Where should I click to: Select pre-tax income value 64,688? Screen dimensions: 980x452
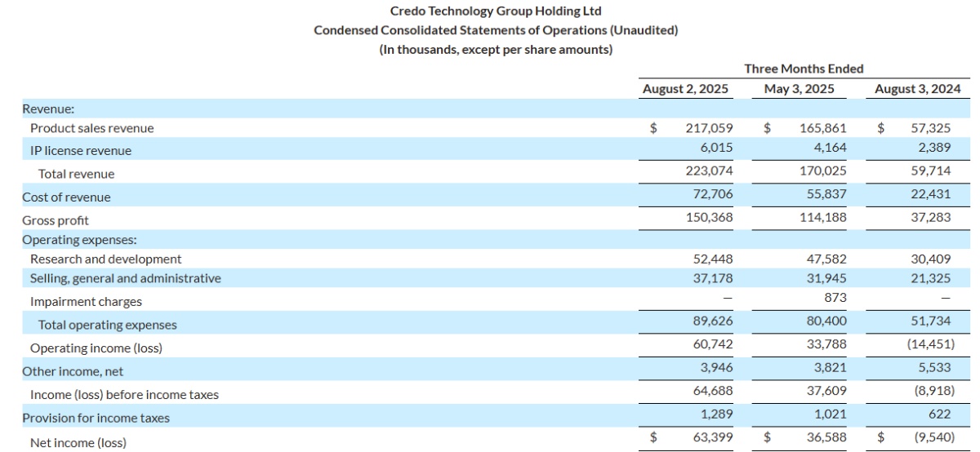coord(713,392)
